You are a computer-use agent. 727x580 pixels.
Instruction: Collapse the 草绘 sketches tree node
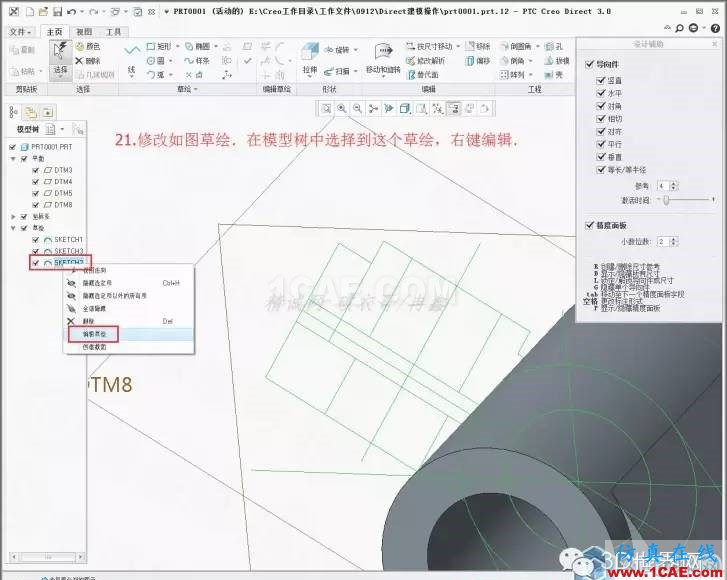[x=13, y=228]
